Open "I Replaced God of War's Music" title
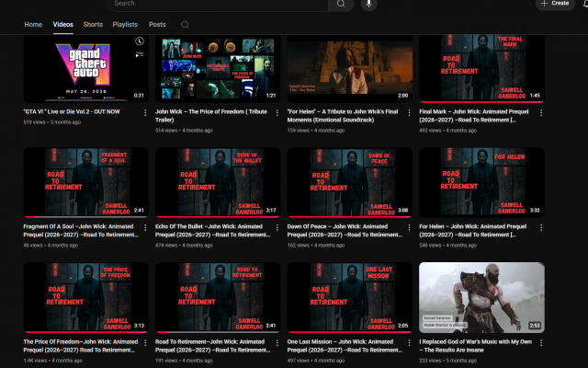 tap(476, 346)
